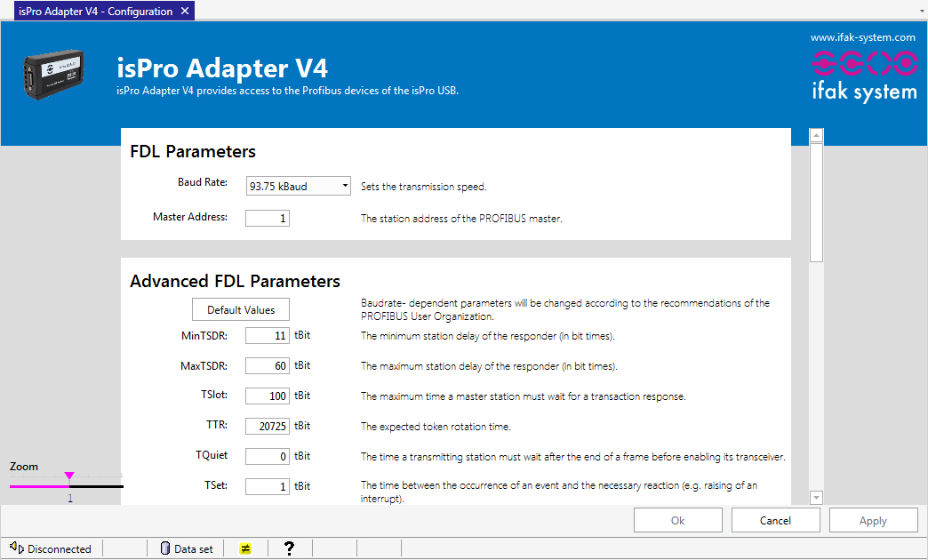This screenshot has height=560, width=928.
Task: Click the Advanced FDL Parameters heading
Action: tap(235, 281)
